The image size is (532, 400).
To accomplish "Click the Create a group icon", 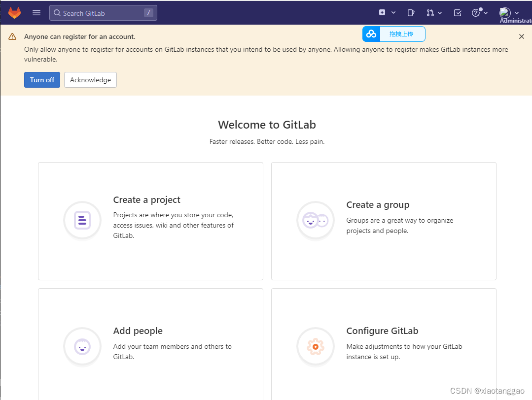I will pos(315,220).
